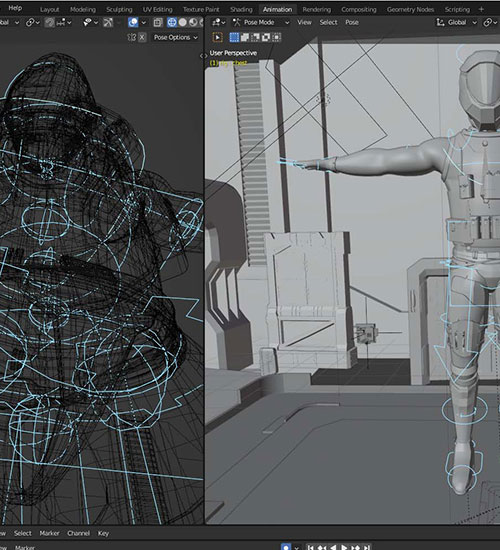Open Marker menu in timeline editor
The width and height of the screenshot is (500, 550).
click(49, 534)
